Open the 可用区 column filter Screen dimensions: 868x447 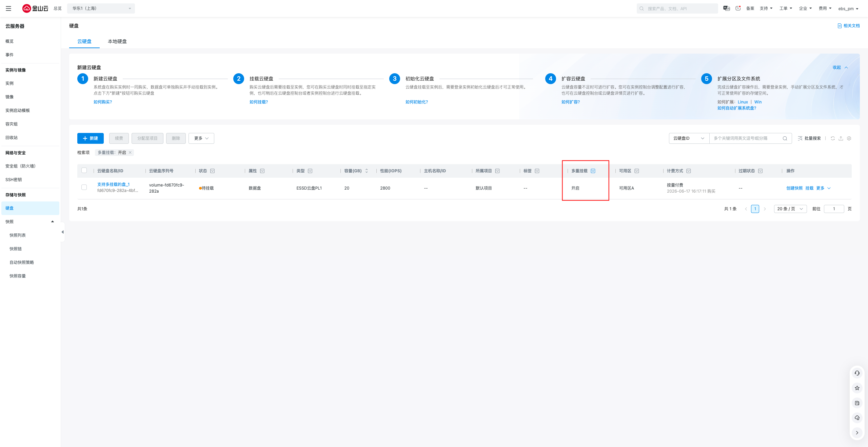[637, 171]
